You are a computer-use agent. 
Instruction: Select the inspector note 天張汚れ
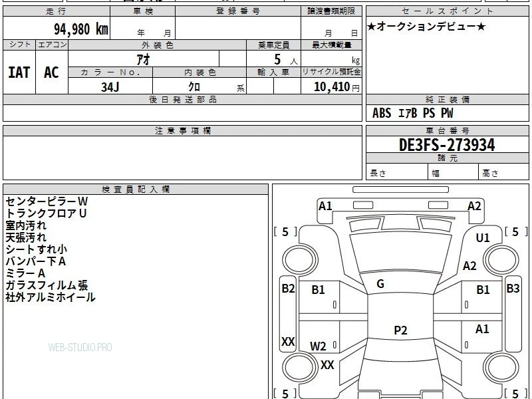(26, 237)
